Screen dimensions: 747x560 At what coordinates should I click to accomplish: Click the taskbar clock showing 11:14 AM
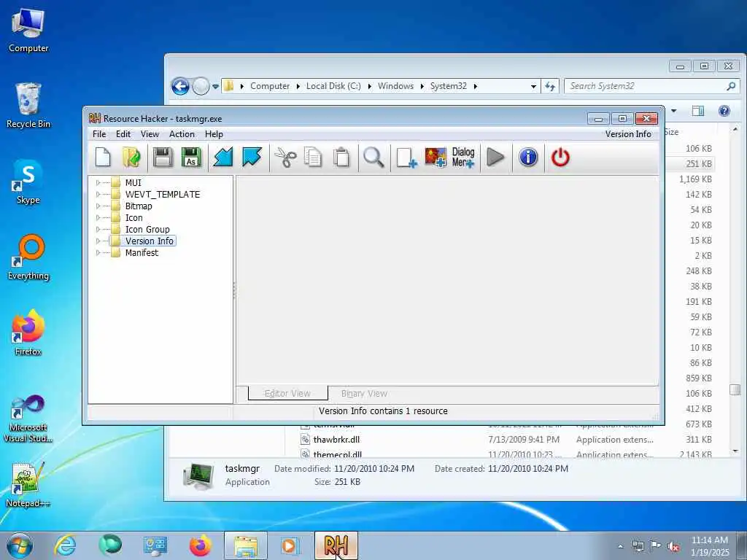point(710,546)
